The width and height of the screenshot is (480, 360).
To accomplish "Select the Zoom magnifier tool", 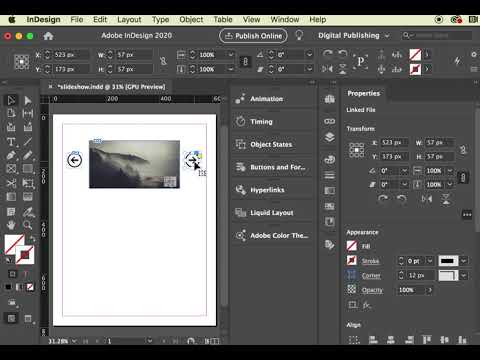I will click(x=28, y=225).
